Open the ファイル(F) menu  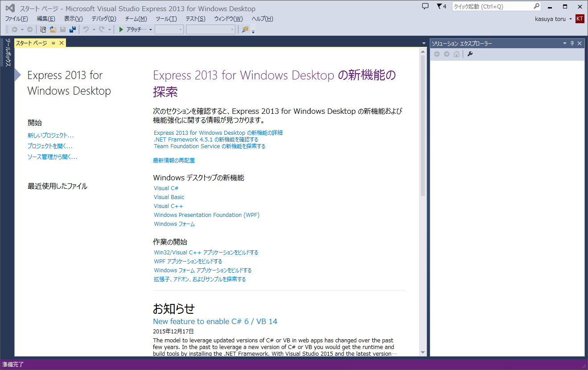point(16,19)
